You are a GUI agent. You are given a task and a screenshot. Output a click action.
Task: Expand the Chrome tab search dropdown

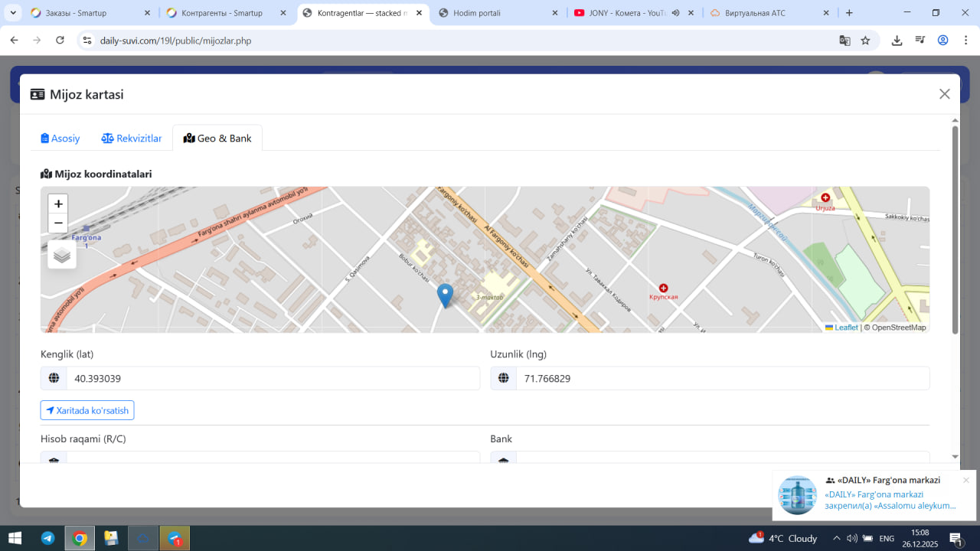pos(13,13)
